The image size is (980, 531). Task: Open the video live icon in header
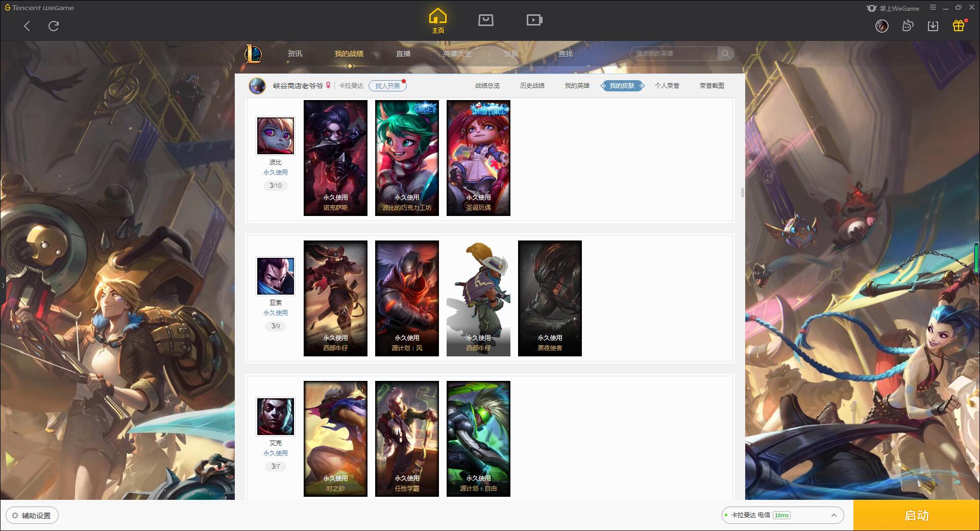pyautogui.click(x=534, y=20)
